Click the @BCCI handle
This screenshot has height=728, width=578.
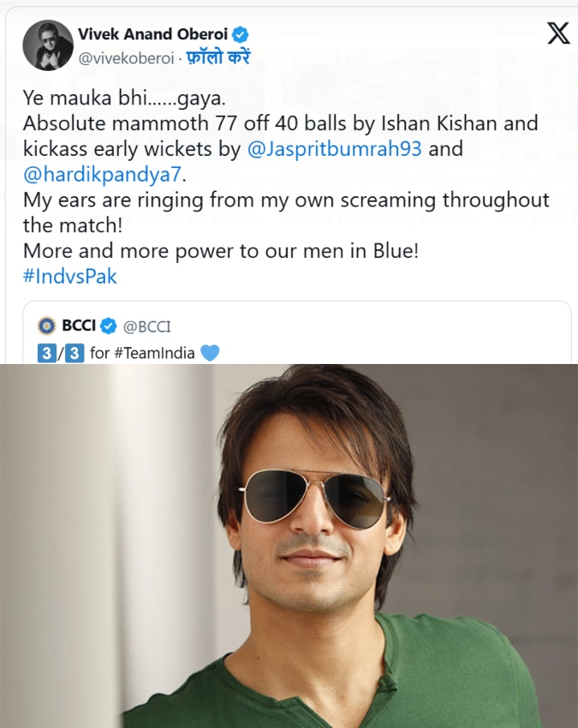pyautogui.click(x=146, y=326)
